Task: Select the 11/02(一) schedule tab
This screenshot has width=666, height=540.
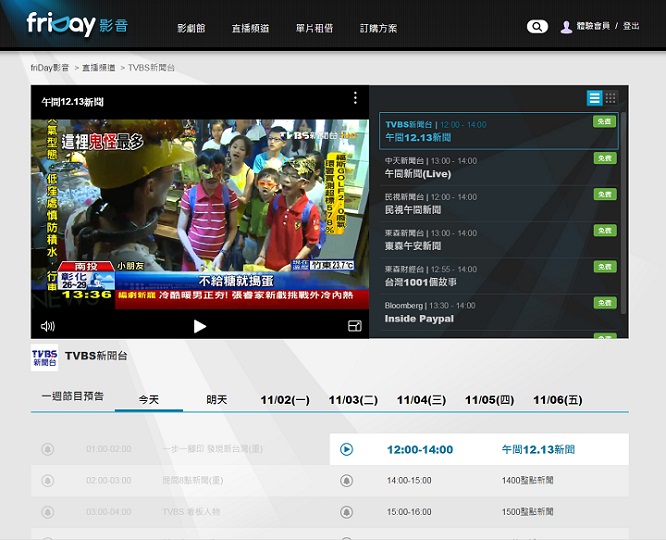Action: coord(285,400)
